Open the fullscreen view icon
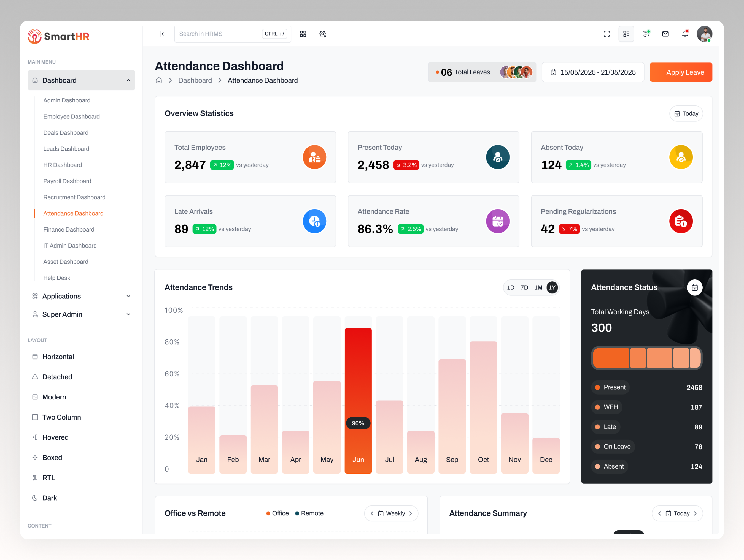The width and height of the screenshot is (744, 560). click(x=606, y=34)
